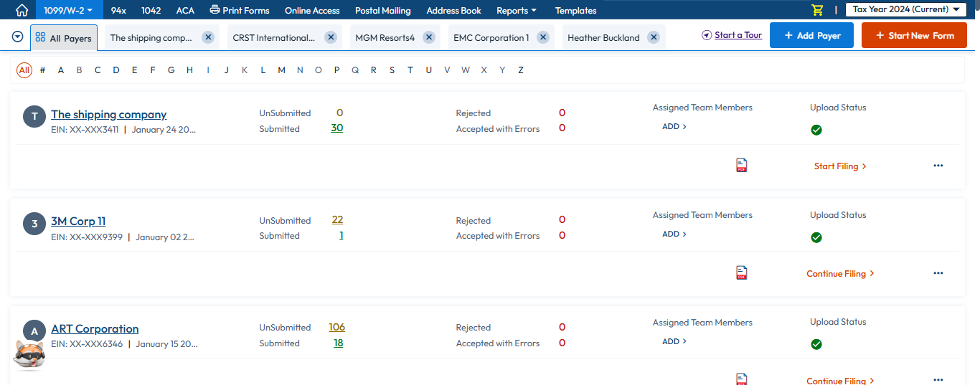Select the All alphabet filter
The height and width of the screenshot is (385, 980).
24,70
